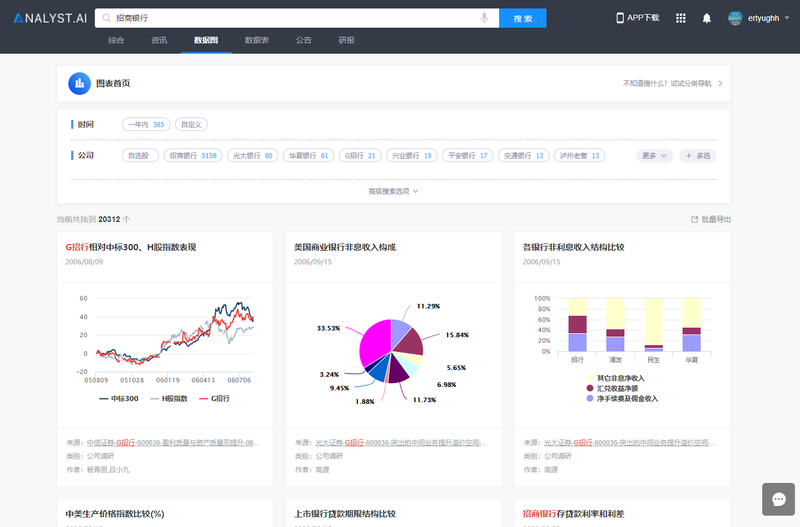This screenshot has width=800, height=527.
Task: Open notifications bell icon
Action: tap(707, 18)
